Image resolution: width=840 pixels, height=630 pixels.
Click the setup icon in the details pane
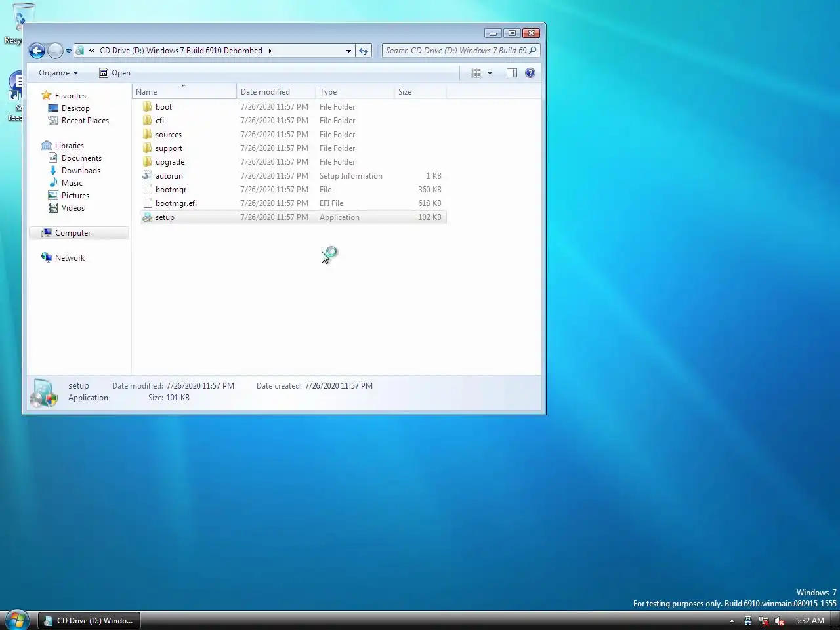[44, 392]
